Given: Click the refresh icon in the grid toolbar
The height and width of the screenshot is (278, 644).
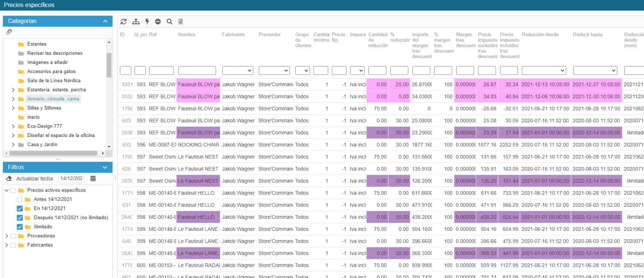Looking at the screenshot, I should click(124, 22).
